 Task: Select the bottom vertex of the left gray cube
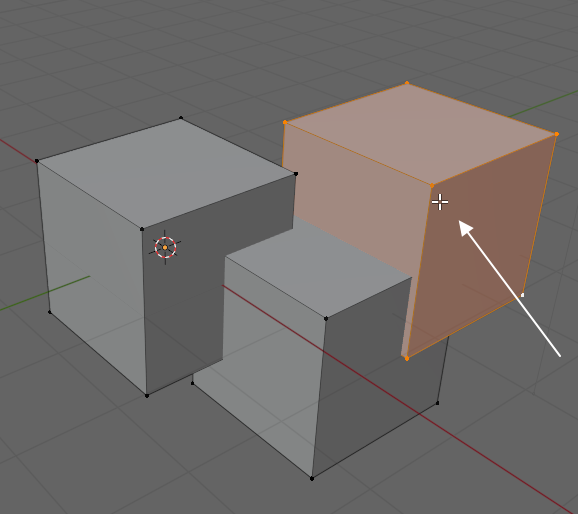[147, 396]
